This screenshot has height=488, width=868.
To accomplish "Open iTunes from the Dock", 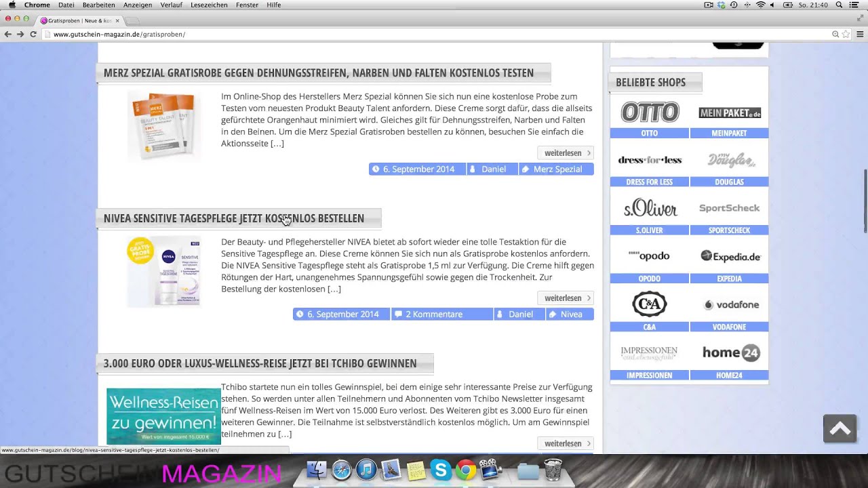I will tap(366, 470).
